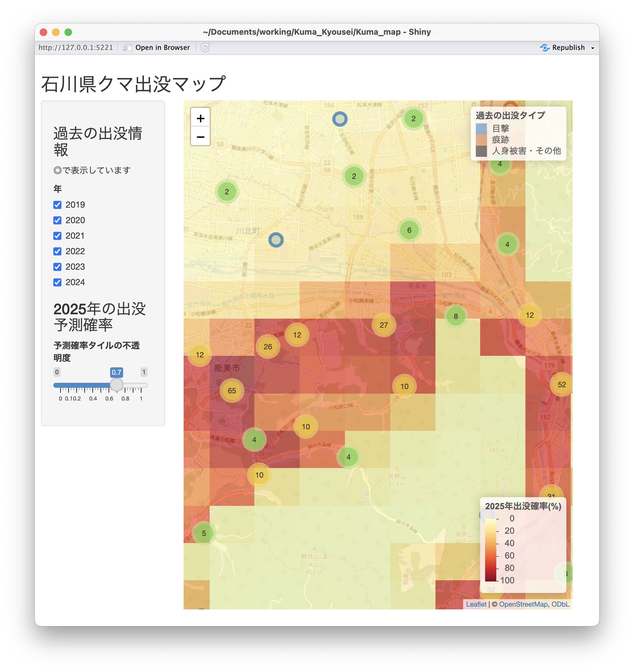
Task: Uncheck the 2020 year checkbox
Action: click(57, 220)
